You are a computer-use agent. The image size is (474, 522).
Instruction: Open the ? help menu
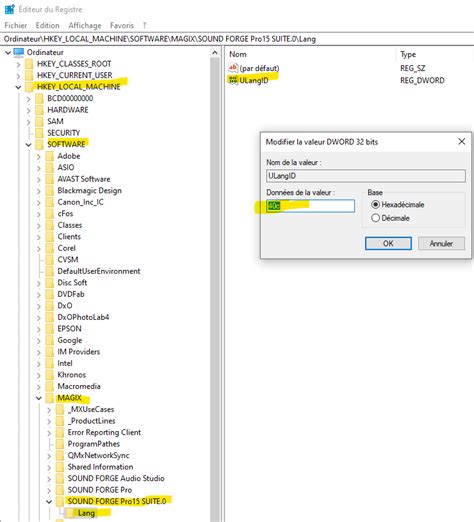(x=144, y=25)
